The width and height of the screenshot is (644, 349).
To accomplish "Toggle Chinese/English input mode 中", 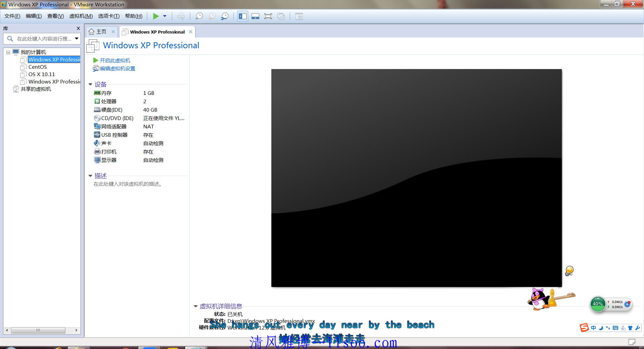I will coord(593,328).
